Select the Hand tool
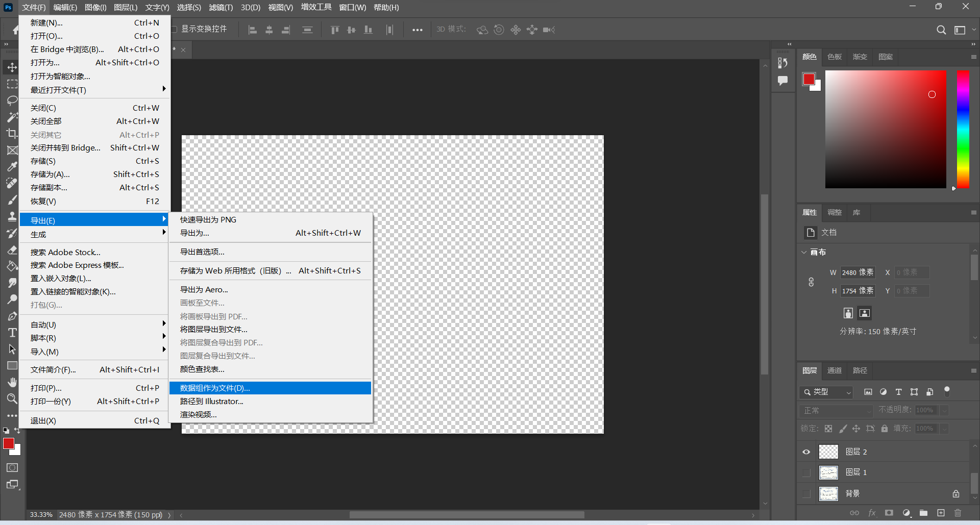Viewport: 980px width, 525px height. (12, 382)
